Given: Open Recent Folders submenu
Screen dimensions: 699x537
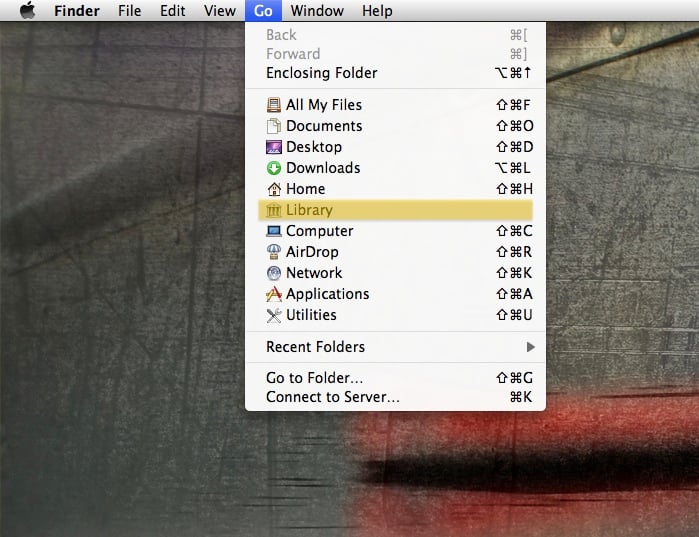Looking at the screenshot, I should point(395,347).
